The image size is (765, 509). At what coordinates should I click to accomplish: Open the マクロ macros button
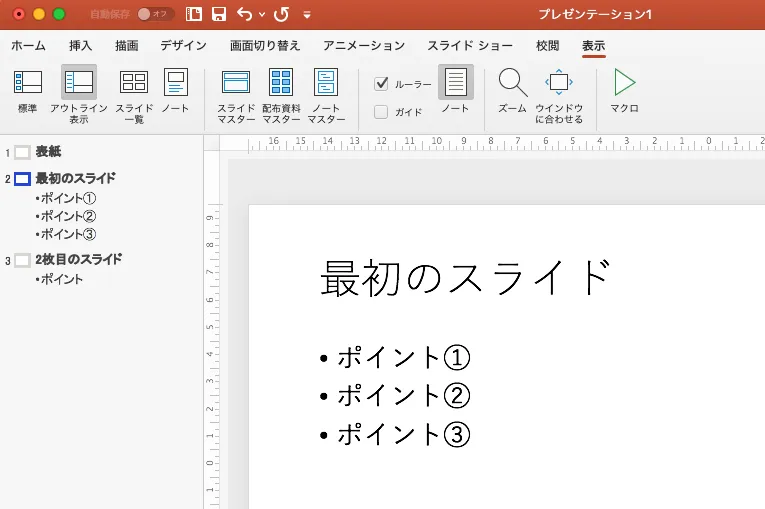click(624, 91)
